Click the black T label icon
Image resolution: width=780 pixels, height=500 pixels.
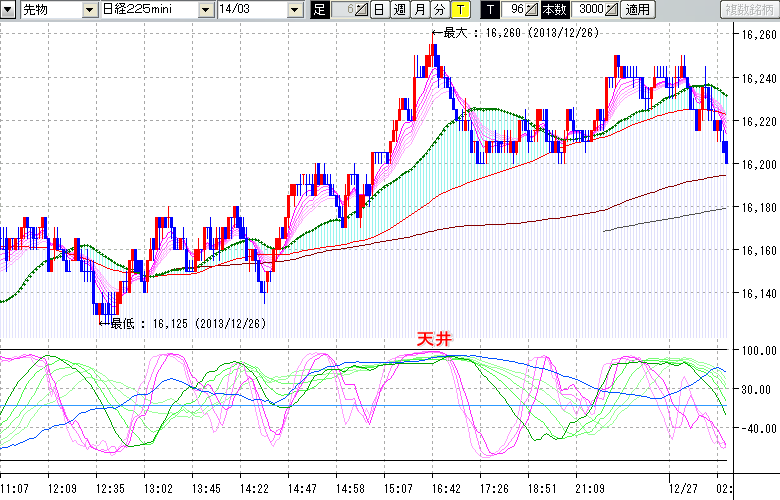click(489, 10)
